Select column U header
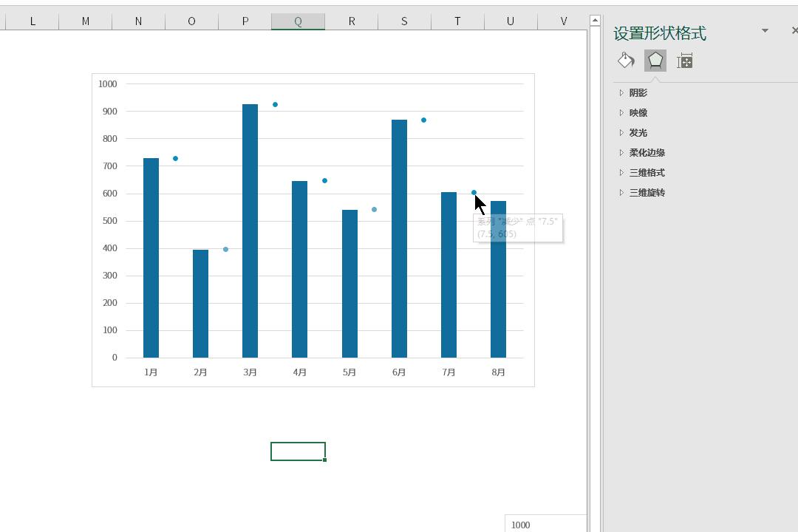This screenshot has height=532, width=798. (510, 21)
